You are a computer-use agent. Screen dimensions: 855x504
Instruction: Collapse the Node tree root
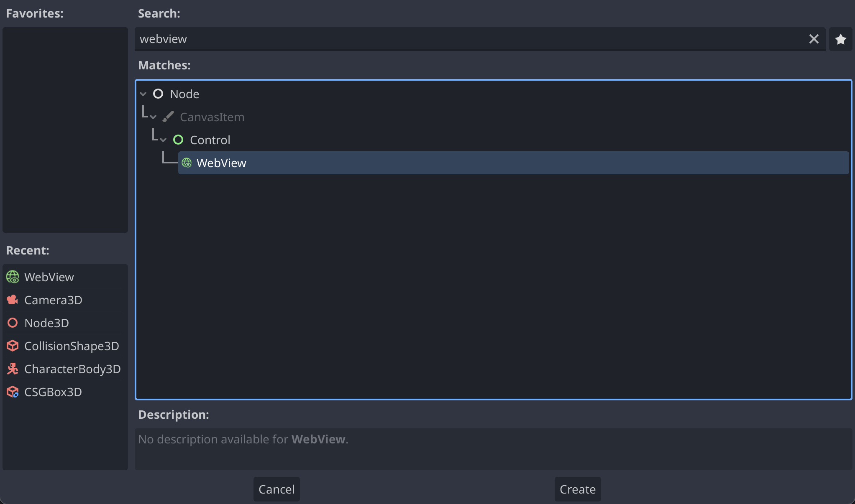coord(143,94)
